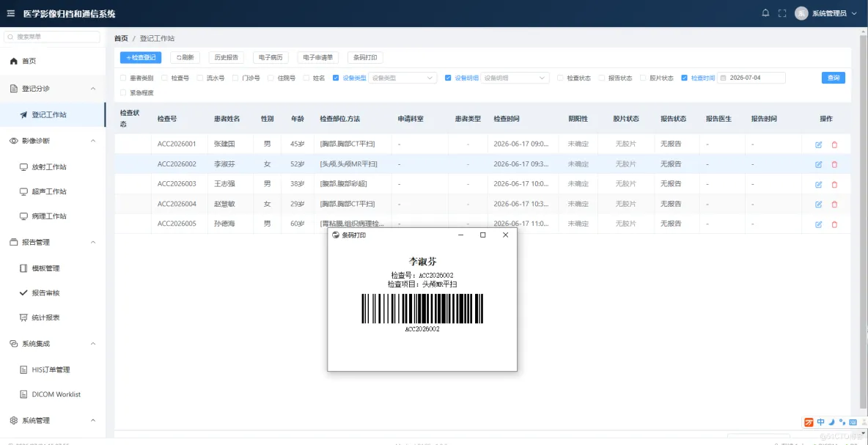The image size is (868, 445).
Task: Open the 系统管理员 account dropdown arrow
Action: click(853, 13)
